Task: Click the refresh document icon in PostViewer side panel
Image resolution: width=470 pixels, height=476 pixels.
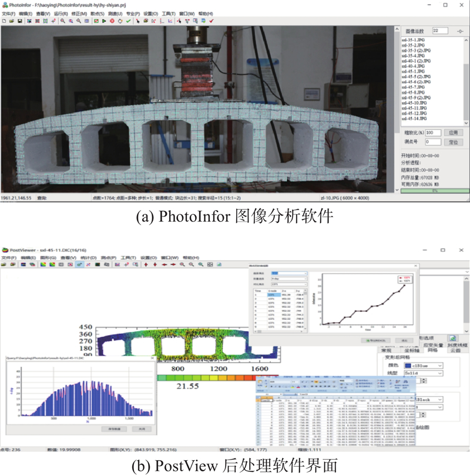Action: (x=453, y=338)
